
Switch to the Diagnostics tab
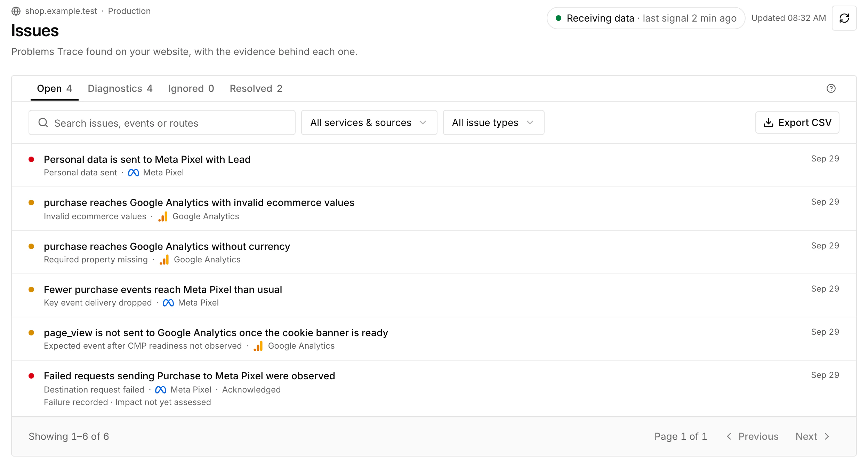[120, 88]
